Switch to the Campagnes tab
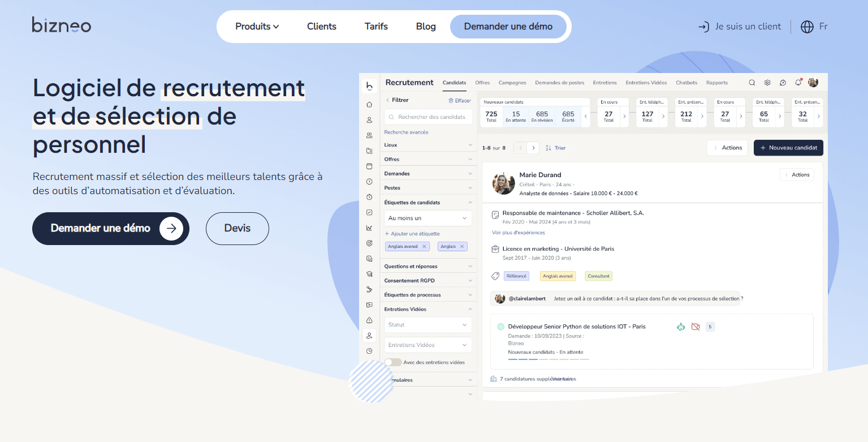The height and width of the screenshot is (442, 868). tap(512, 83)
